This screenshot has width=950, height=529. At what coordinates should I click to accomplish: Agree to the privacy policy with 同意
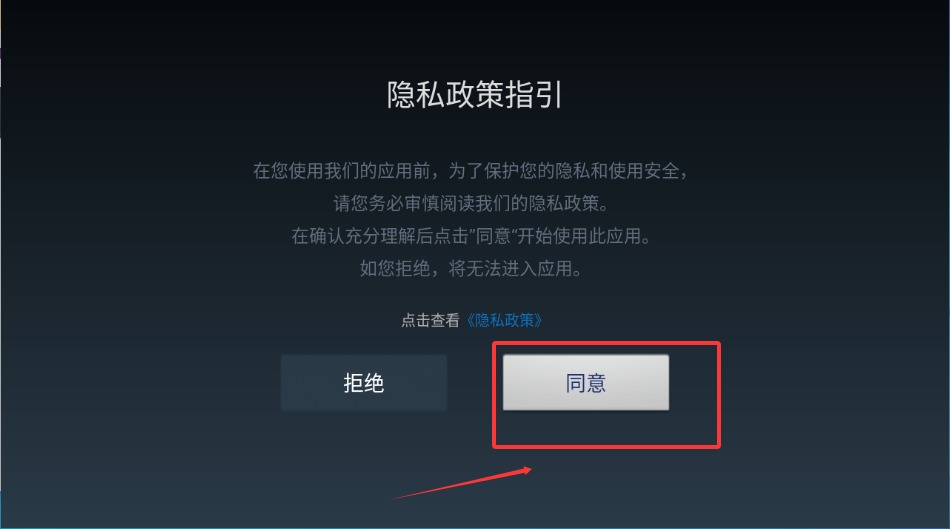[586, 382]
